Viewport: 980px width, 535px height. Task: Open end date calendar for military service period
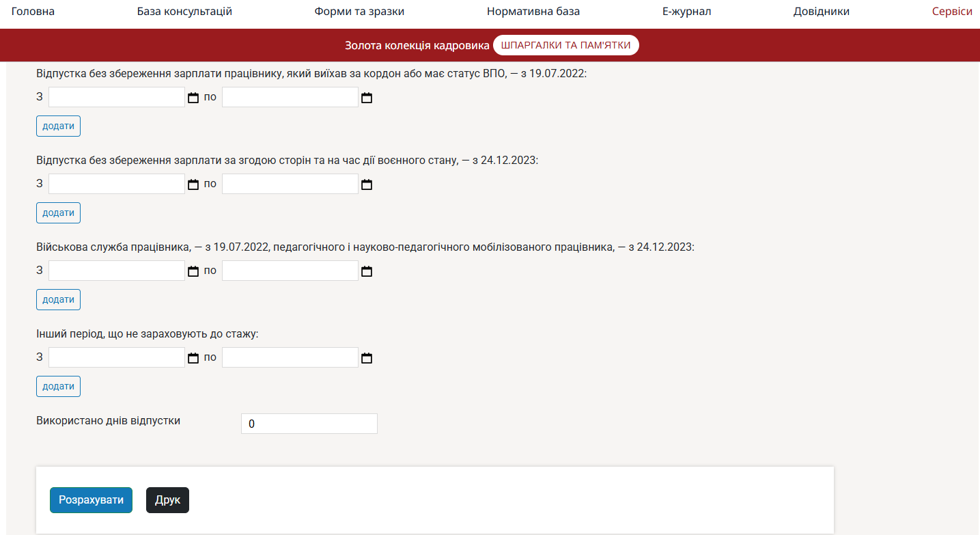[x=367, y=271]
